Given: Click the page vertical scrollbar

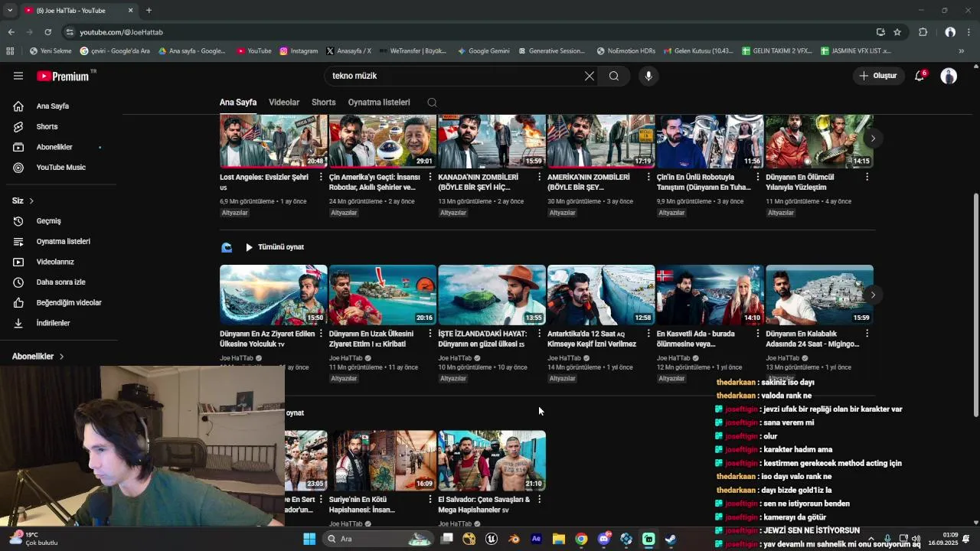Looking at the screenshot, I should (x=975, y=305).
